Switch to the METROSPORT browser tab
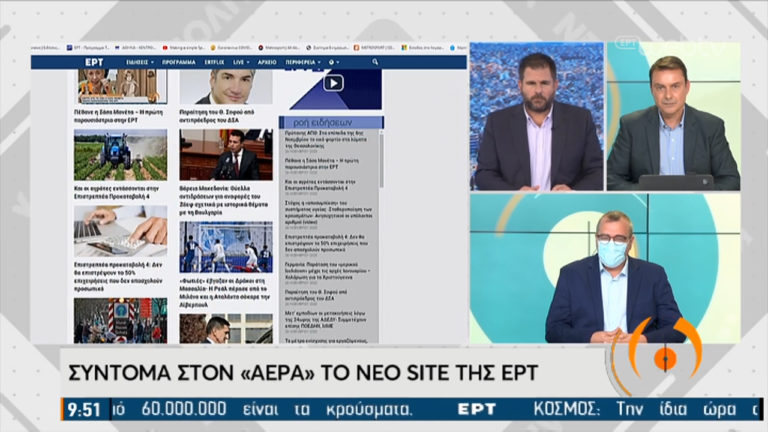 [x=375, y=48]
